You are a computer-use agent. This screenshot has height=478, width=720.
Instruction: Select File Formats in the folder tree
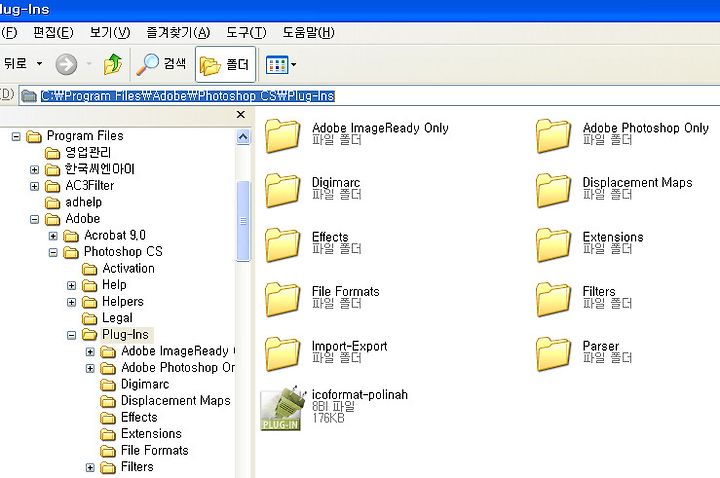[x=155, y=450]
